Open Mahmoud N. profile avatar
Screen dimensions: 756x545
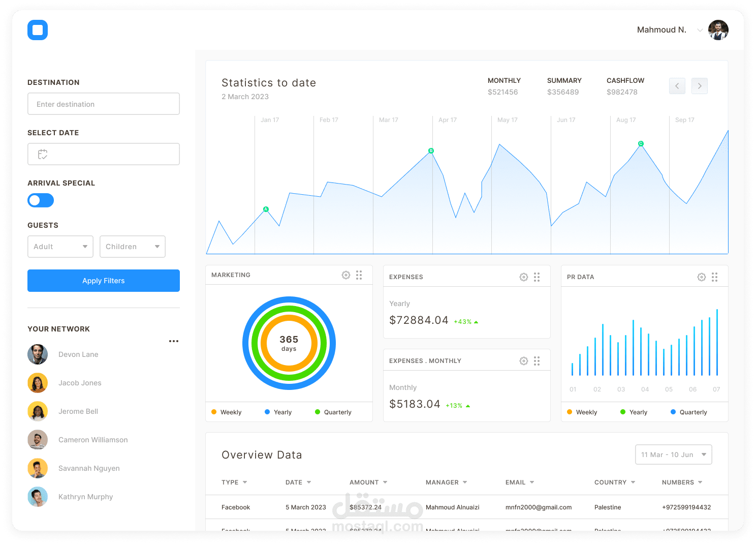[x=718, y=30]
